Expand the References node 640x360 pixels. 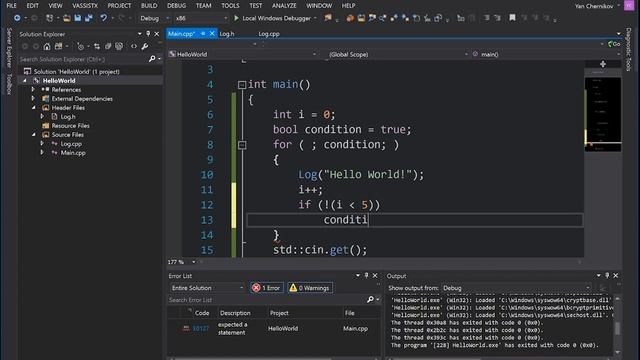(33, 89)
